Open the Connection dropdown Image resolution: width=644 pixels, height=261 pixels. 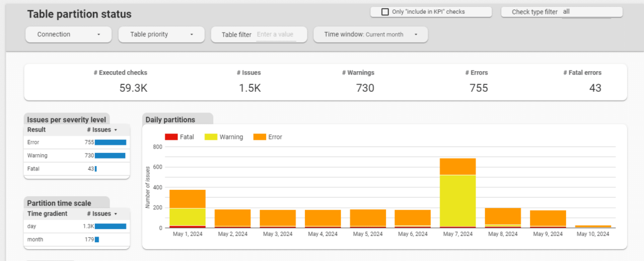point(69,35)
